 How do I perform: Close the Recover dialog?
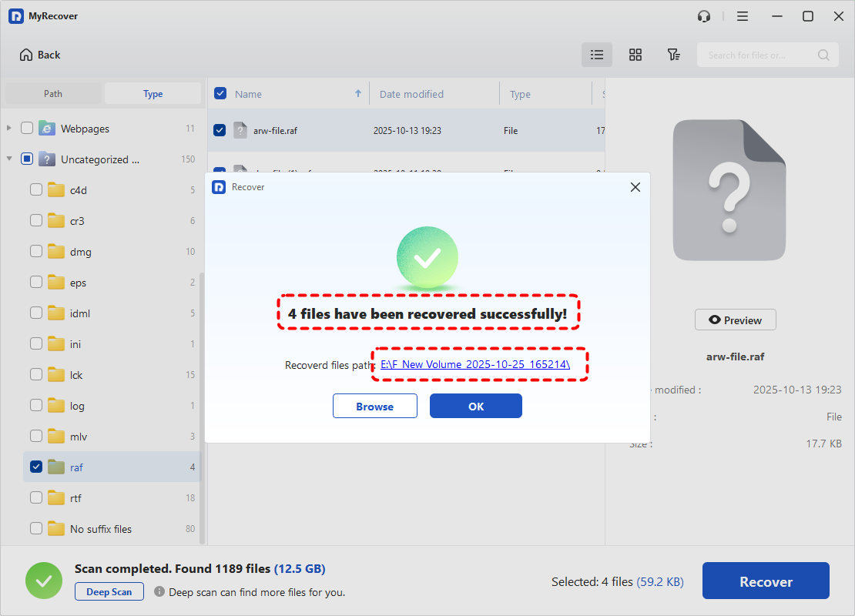point(635,187)
